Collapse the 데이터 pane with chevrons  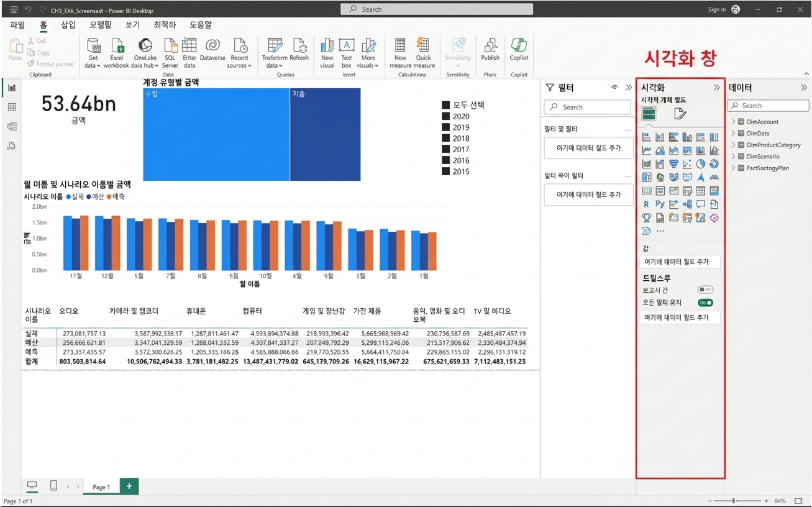coord(804,88)
